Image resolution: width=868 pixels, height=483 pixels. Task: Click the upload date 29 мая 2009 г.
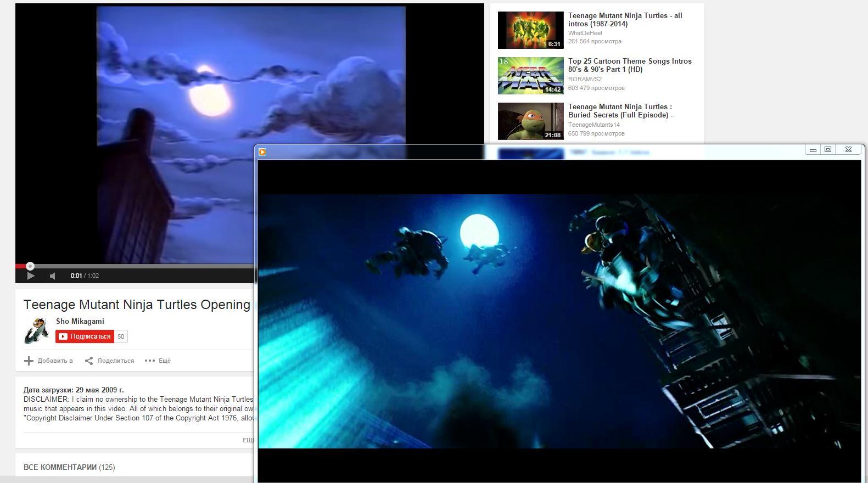100,390
